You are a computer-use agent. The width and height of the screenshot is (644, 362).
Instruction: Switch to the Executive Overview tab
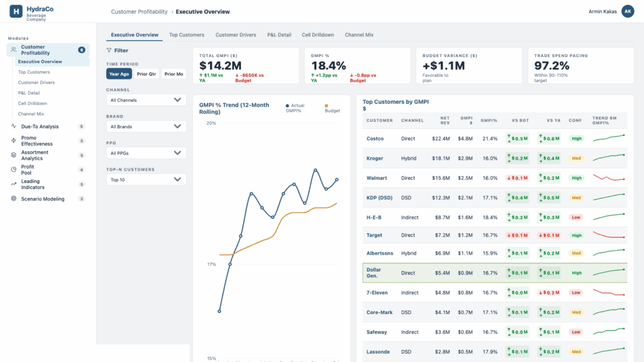point(135,35)
